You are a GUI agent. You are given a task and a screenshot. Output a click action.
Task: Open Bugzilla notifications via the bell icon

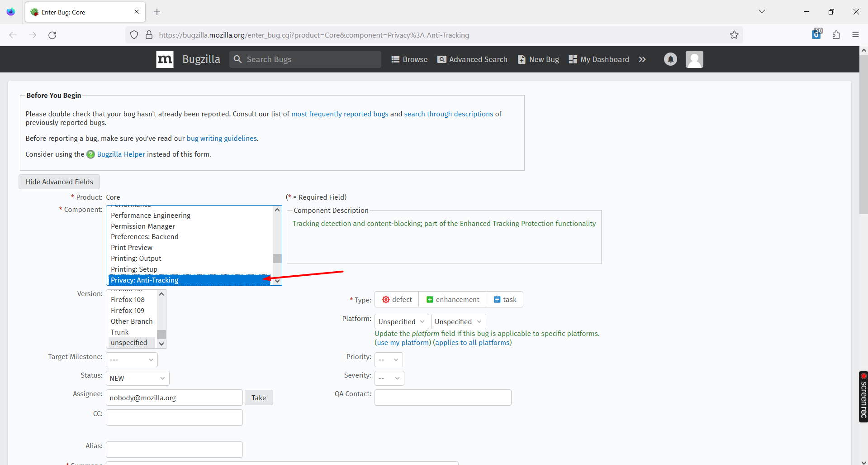tap(670, 59)
